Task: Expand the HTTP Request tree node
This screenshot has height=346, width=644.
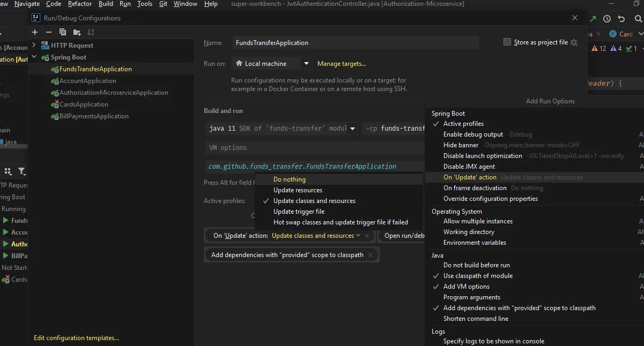Action: [x=34, y=46]
